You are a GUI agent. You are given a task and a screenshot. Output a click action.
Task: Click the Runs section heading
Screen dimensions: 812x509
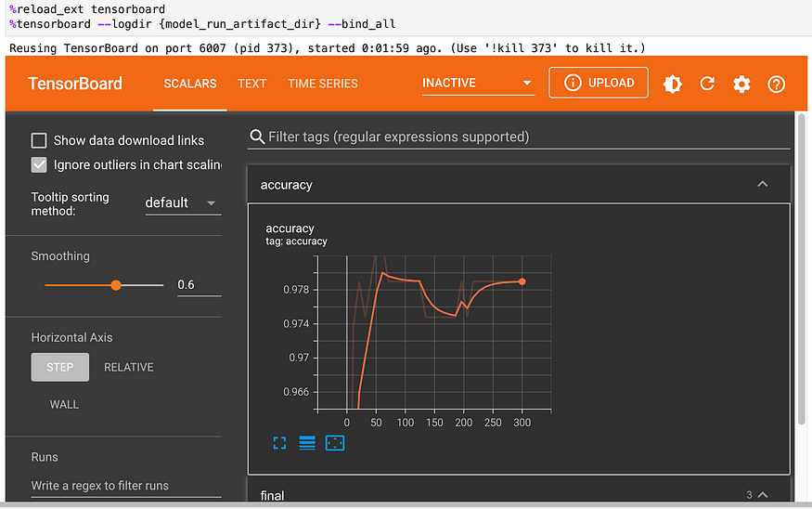[x=45, y=457]
